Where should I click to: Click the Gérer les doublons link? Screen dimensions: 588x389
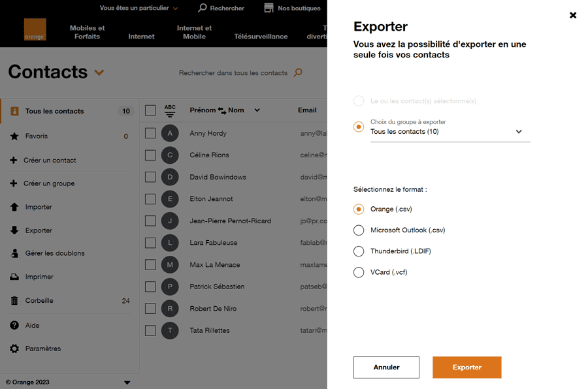[x=55, y=253]
